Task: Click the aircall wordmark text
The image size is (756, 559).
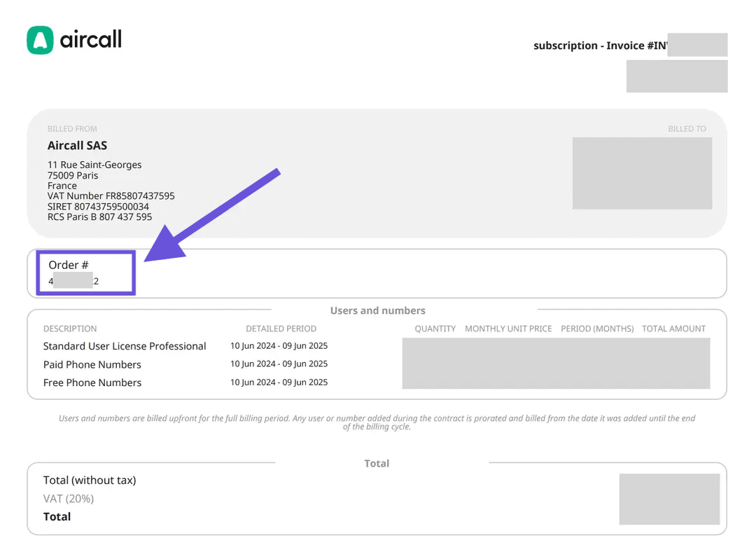Action: coord(91,40)
